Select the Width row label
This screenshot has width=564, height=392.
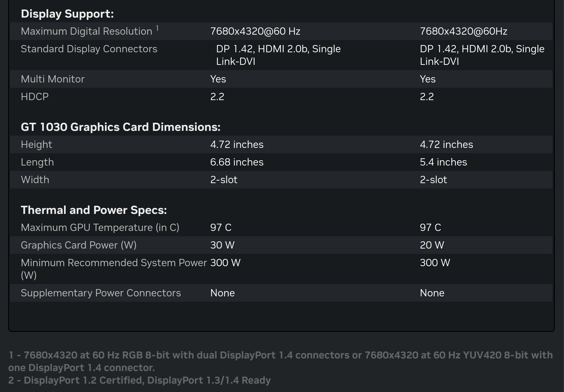35,180
